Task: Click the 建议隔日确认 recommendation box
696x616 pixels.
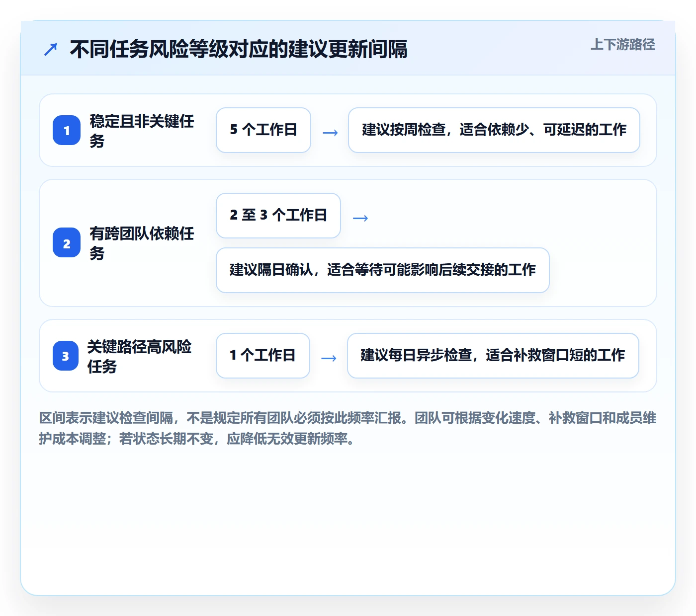Action: tap(383, 270)
